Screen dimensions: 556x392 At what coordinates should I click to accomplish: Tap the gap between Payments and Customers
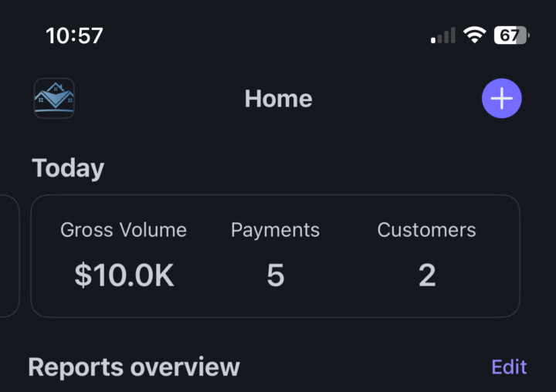tap(349, 255)
